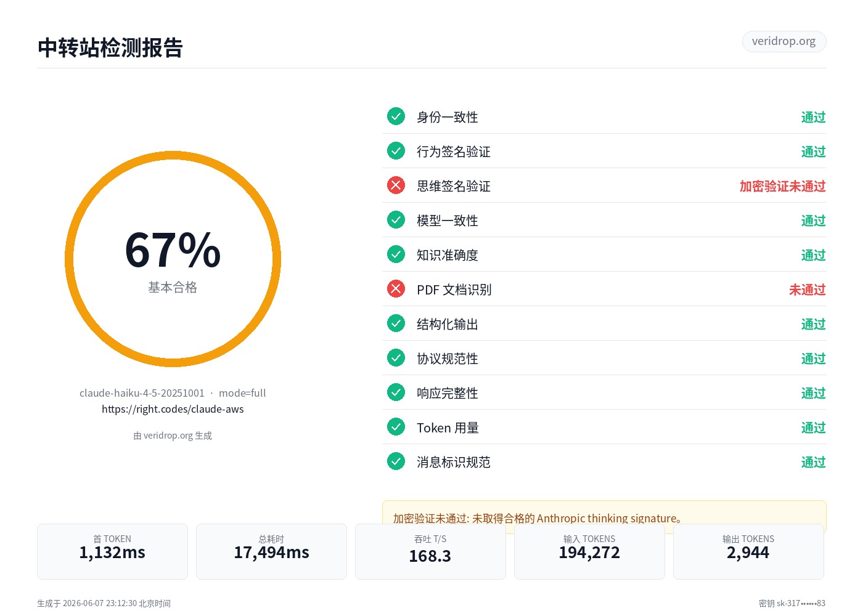Click the green check icon for 知识准确度
863x616 pixels.
pos(396,254)
